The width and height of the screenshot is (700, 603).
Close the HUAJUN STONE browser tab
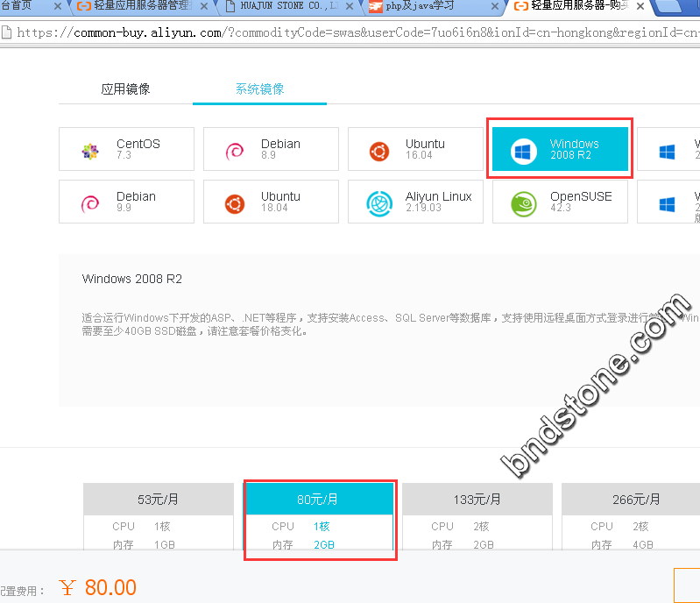(x=351, y=6)
